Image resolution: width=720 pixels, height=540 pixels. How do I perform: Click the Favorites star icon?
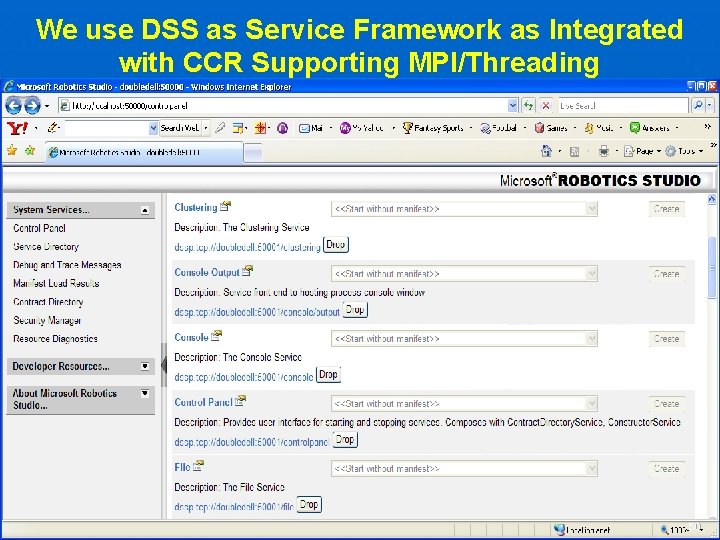[12, 151]
